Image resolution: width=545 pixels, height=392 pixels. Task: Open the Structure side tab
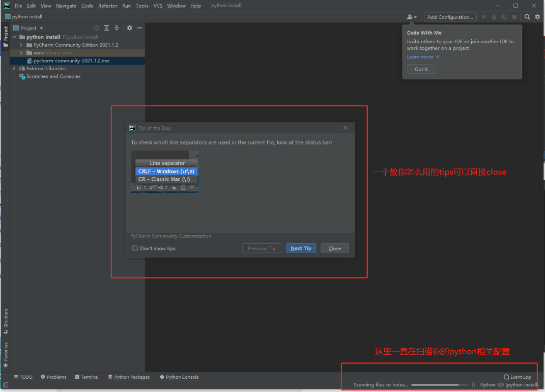click(x=6, y=321)
